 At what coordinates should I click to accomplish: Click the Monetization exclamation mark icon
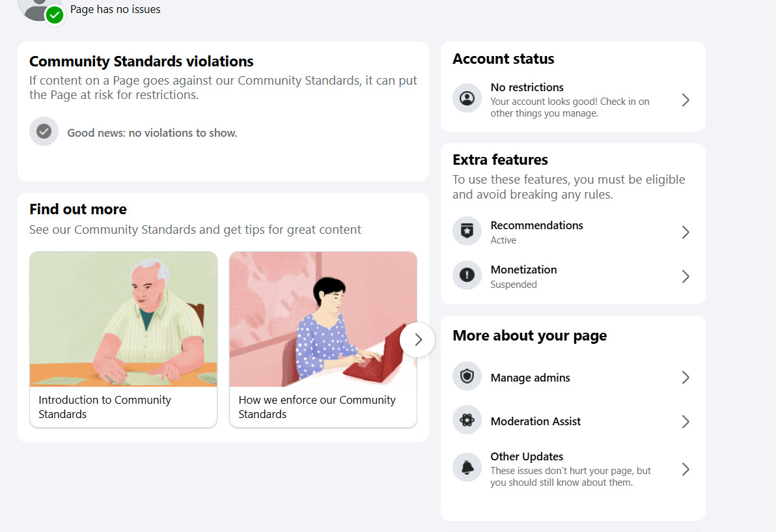point(467,275)
